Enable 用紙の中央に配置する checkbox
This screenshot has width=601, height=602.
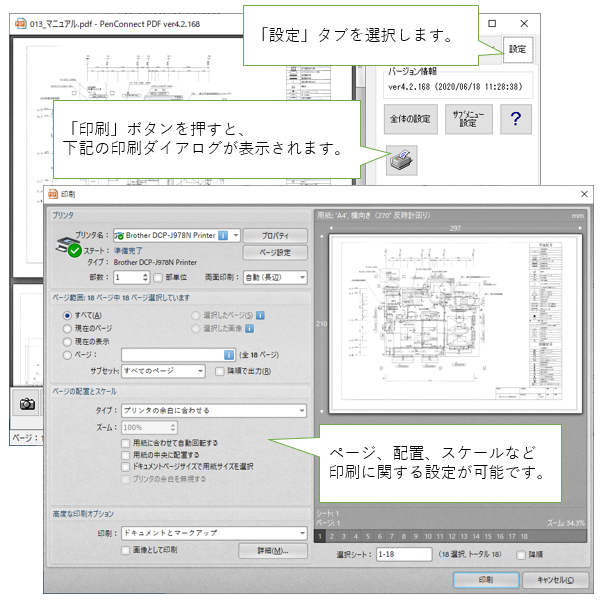click(124, 454)
